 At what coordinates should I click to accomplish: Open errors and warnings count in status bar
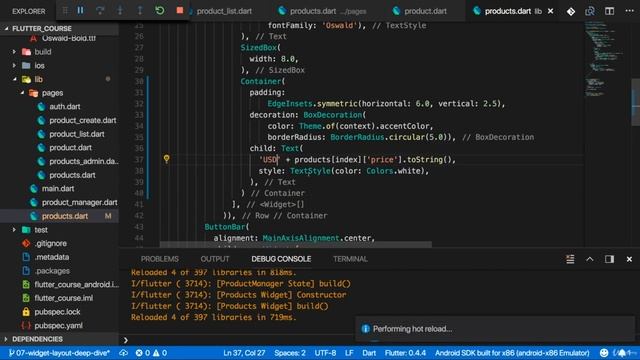coord(151,353)
